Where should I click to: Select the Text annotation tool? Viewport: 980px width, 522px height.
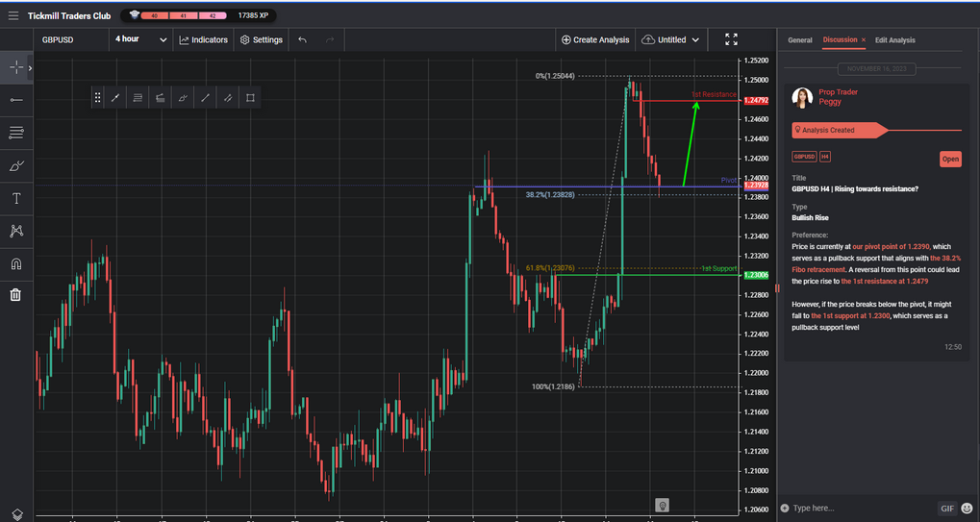(x=16, y=199)
